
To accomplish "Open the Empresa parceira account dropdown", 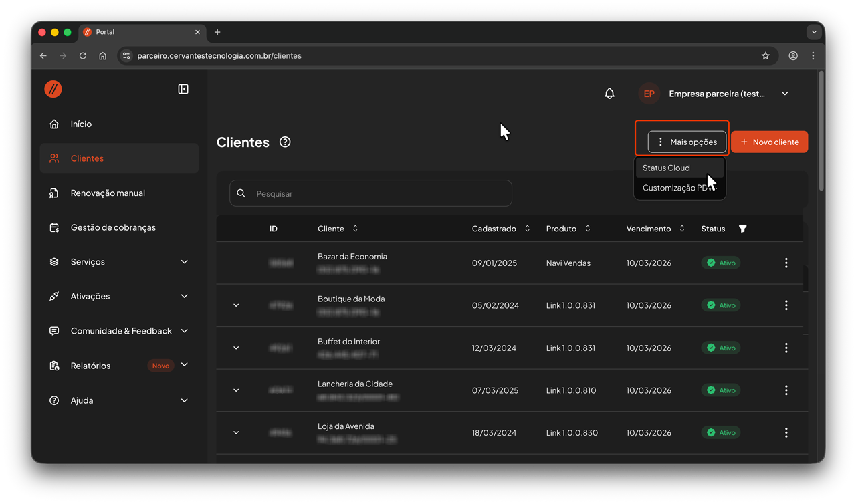I will 784,94.
